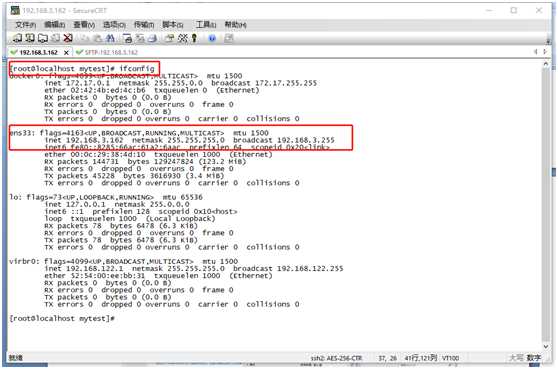Click the Quick Connect toolbar icon
558x369 pixels.
click(x=30, y=38)
